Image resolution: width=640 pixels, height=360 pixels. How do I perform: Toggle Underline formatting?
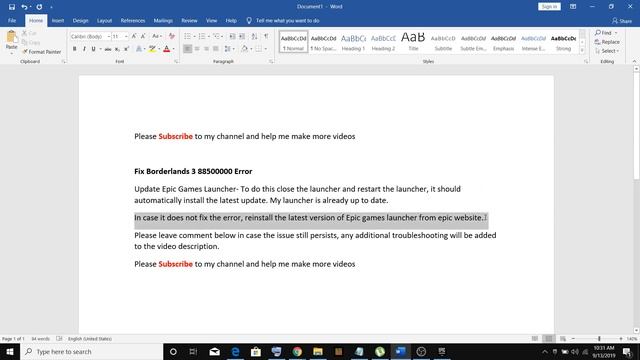(x=93, y=49)
